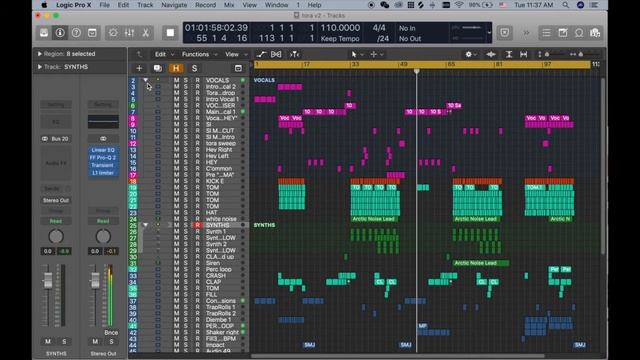Toggle the Flex show/hide button
Image resolution: width=640 pixels, height=360 pixels.
[276, 54]
